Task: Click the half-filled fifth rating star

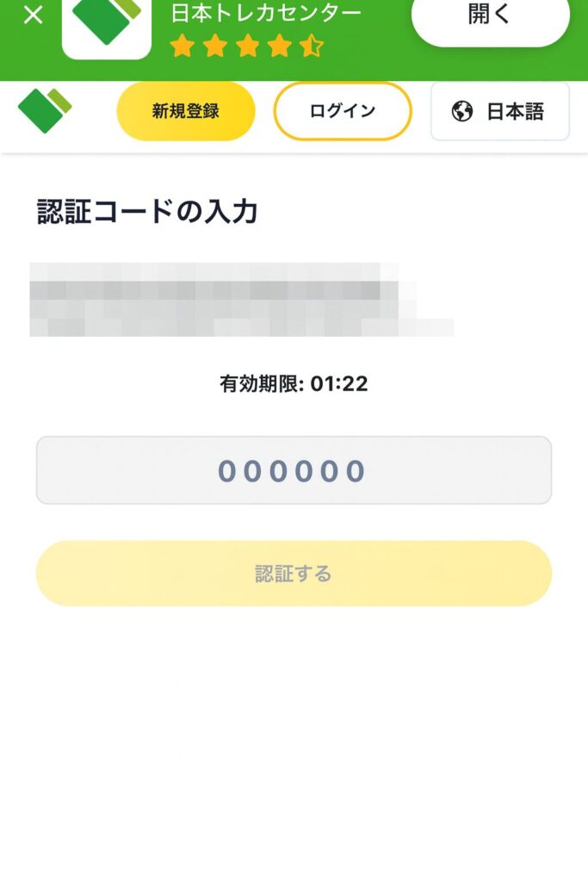Action: [312, 46]
